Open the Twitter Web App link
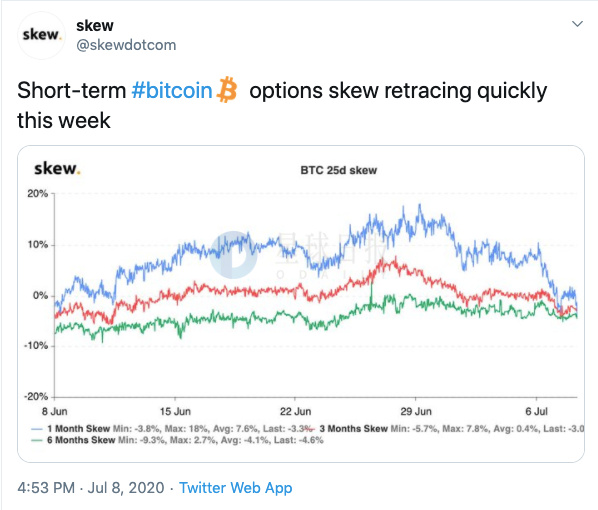Viewport: 598px width, 510px height. [x=236, y=487]
